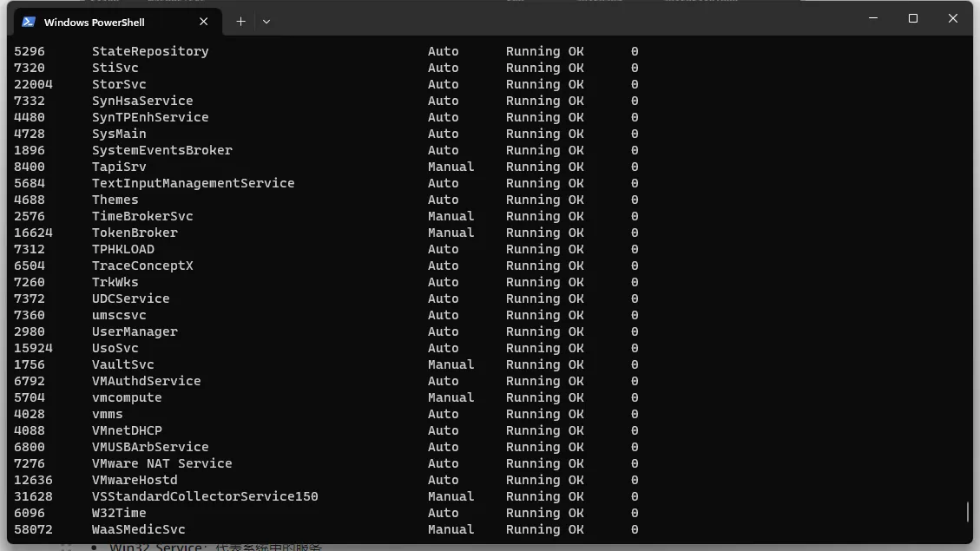Click Manual start mode in vmcompute row
This screenshot has height=551, width=980.
[451, 397]
